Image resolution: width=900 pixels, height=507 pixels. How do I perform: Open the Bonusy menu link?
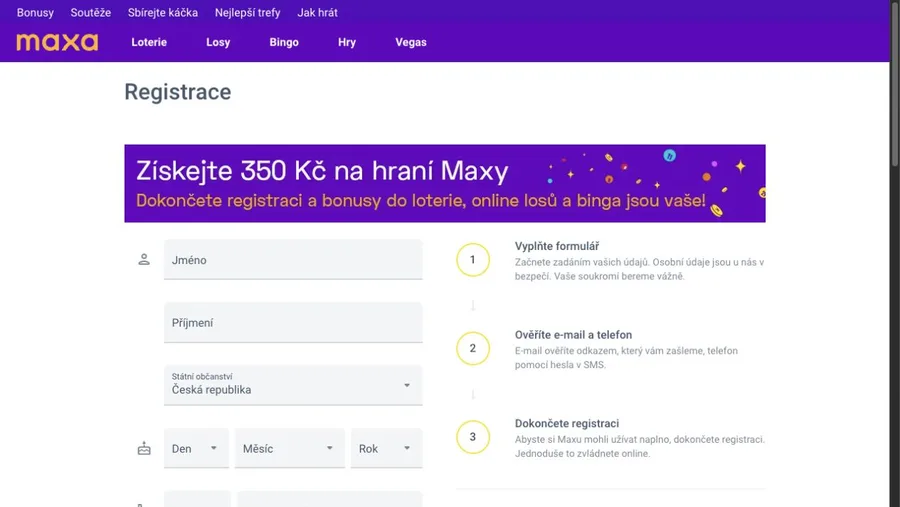click(35, 13)
